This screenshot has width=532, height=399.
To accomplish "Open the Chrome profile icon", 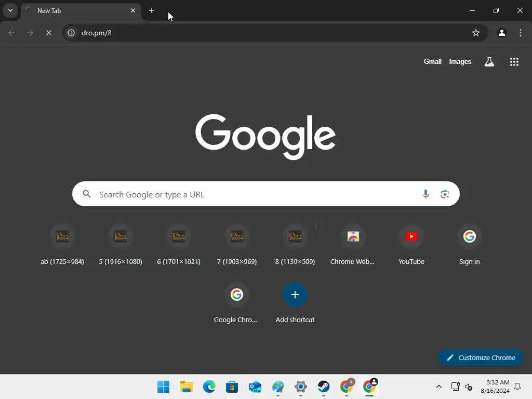I will 502,33.
